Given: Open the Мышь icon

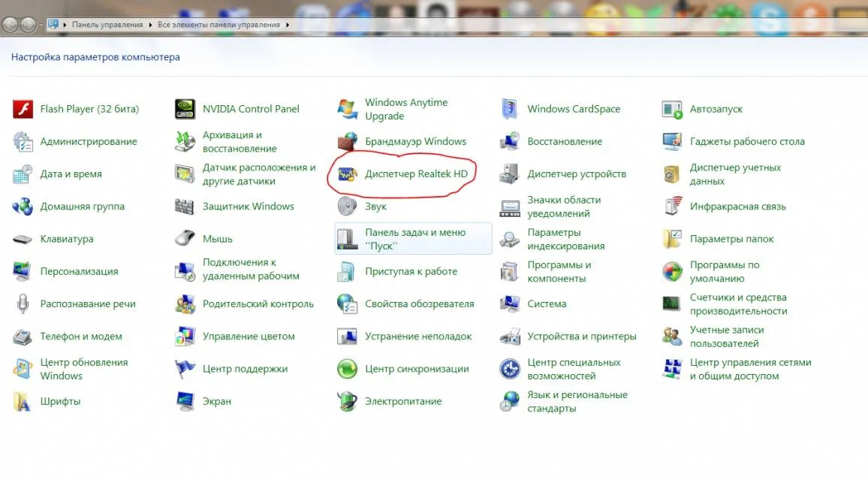Looking at the screenshot, I should click(x=185, y=239).
